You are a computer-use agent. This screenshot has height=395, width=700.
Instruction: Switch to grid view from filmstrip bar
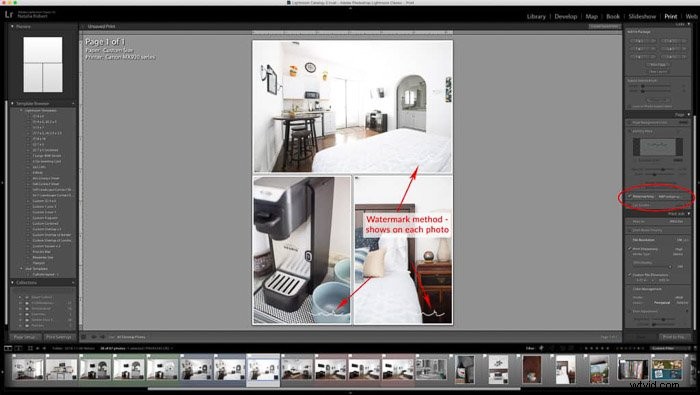point(30,348)
